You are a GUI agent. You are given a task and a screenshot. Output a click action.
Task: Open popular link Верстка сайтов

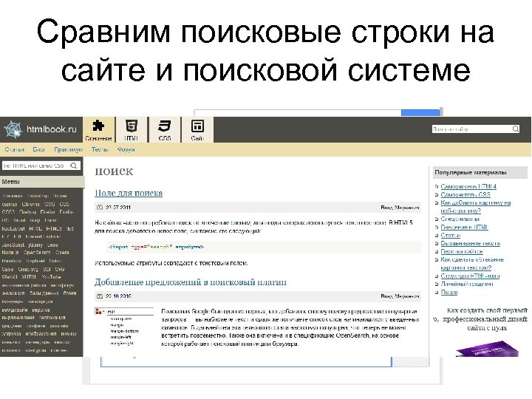point(461,251)
